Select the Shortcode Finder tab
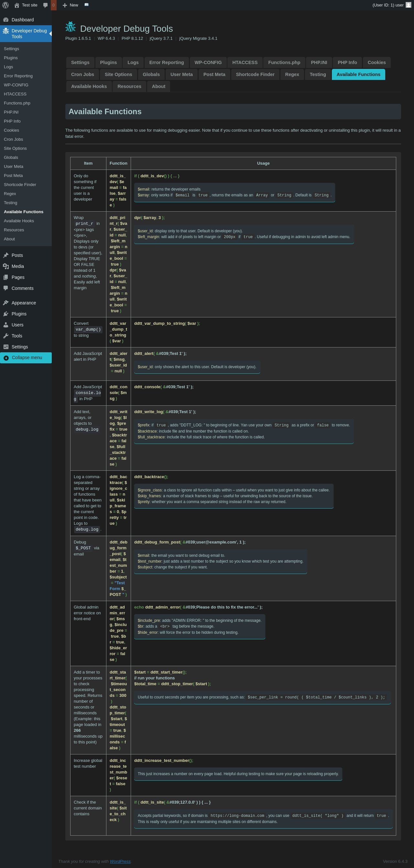Screen dimensions: 414x868 point(255,74)
